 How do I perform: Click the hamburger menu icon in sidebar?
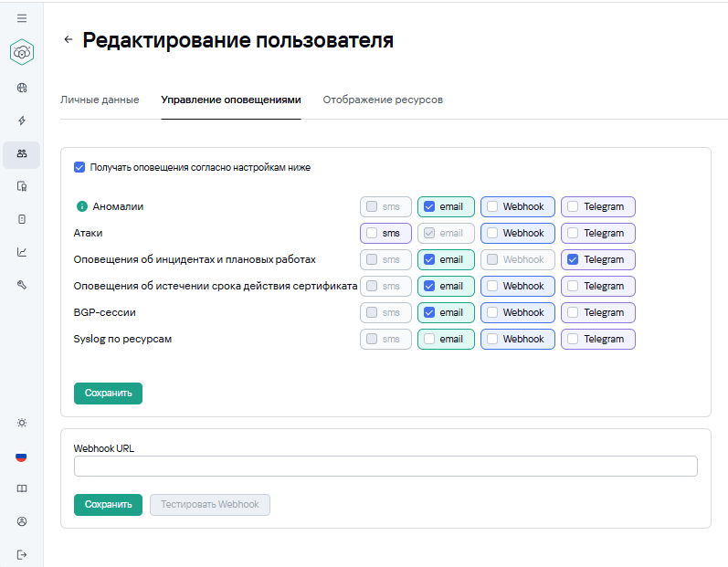22,18
